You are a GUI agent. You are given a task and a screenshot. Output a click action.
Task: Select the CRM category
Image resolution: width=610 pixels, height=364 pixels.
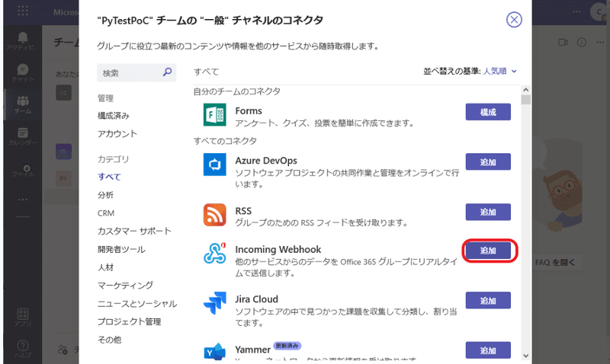pos(106,213)
